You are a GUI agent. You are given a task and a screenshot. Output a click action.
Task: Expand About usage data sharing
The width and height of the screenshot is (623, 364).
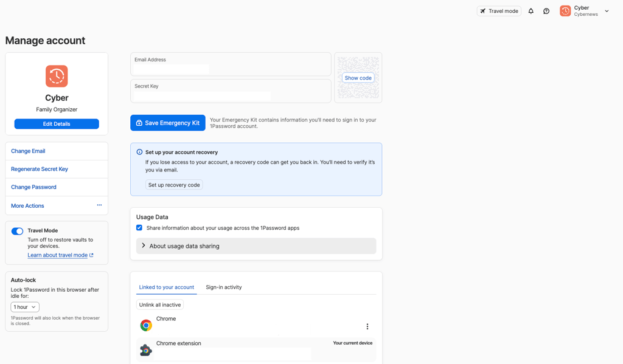point(256,246)
